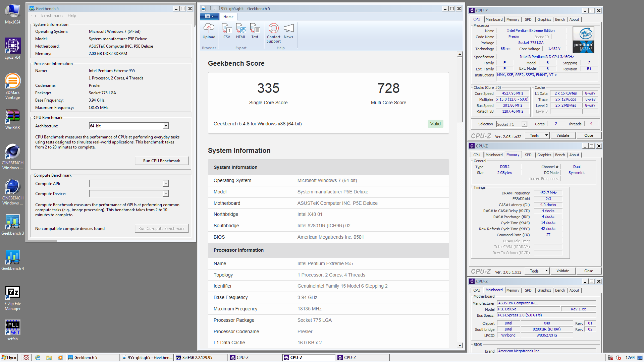Open the Compute Device dropdown

click(166, 194)
